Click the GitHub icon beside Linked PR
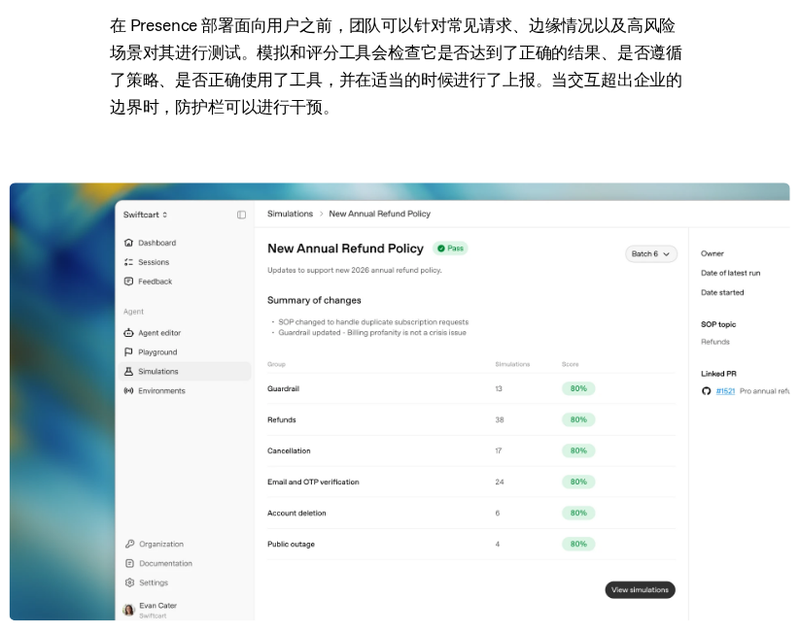This screenshot has height=632, width=800. point(706,391)
